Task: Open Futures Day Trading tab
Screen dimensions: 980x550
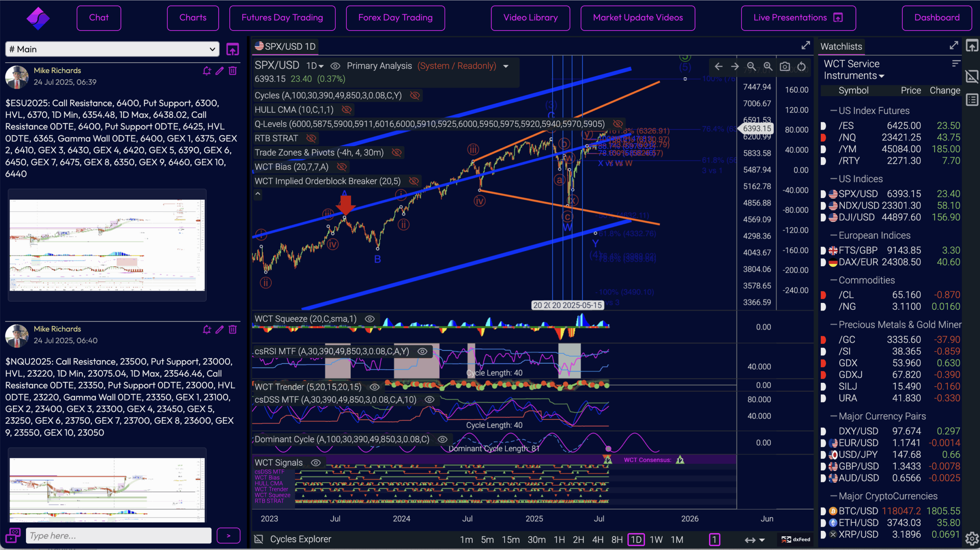Action: 283,18
